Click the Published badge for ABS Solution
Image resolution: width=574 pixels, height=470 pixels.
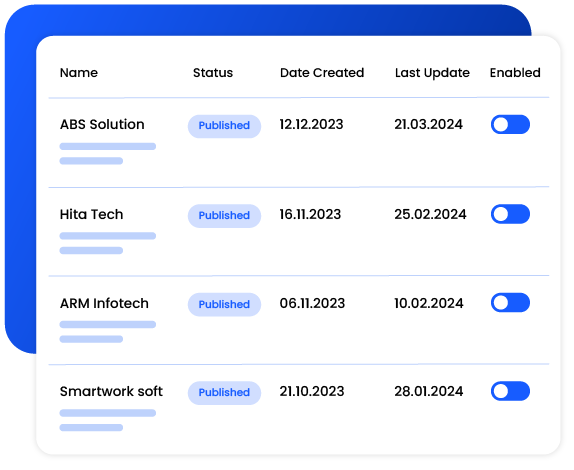224,126
